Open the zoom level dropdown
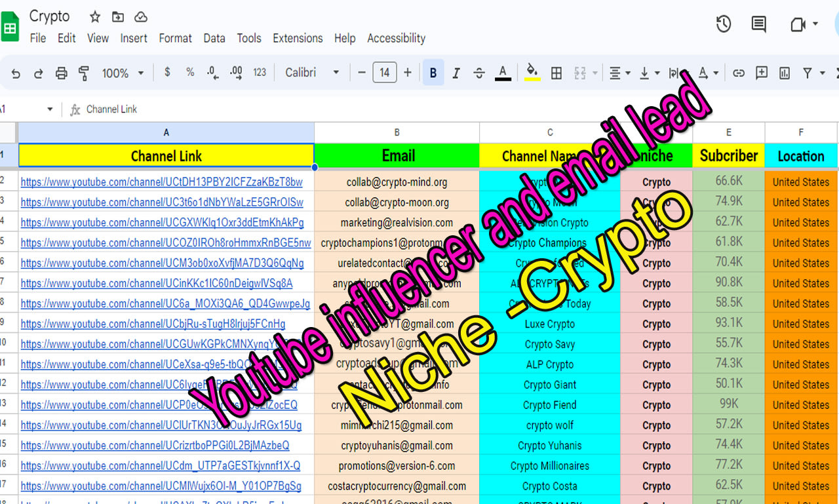839x504 pixels. tap(122, 73)
